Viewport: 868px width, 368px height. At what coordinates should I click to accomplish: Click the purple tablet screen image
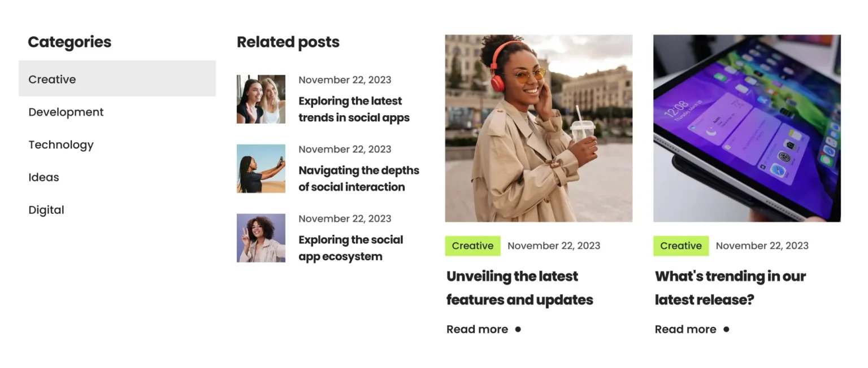(x=747, y=128)
